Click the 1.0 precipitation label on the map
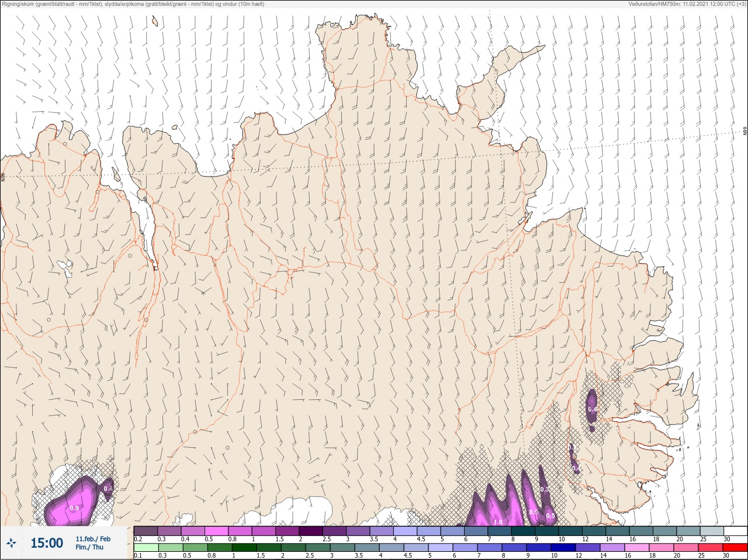 click(x=498, y=522)
